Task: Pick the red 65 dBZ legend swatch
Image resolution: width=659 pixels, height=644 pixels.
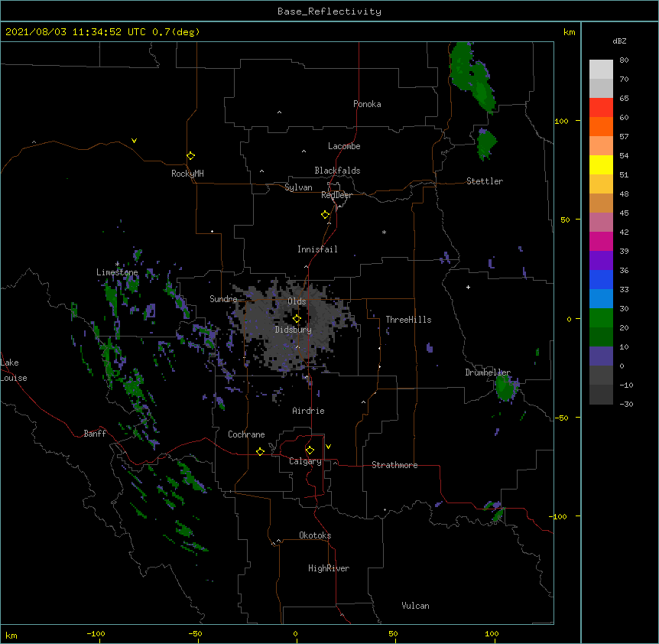Action: pyautogui.click(x=601, y=108)
